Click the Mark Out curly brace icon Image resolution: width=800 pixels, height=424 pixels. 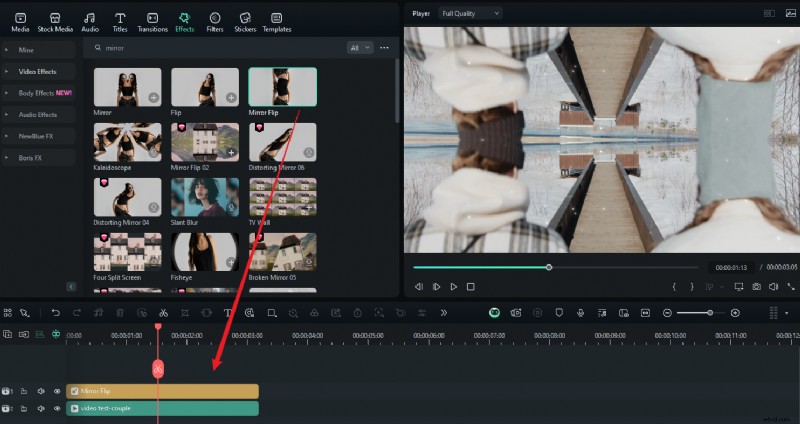pyautogui.click(x=692, y=287)
